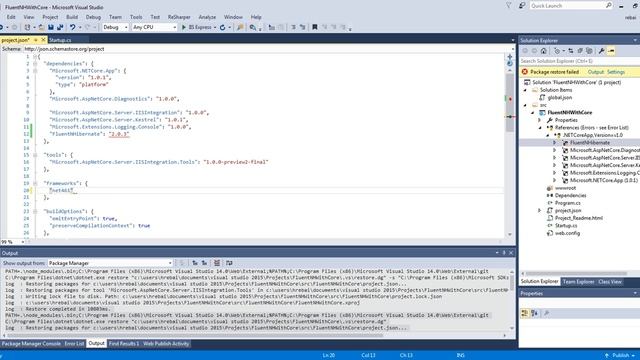Open the Any CPU platform dropdown
This screenshot has width=640, height=360.
154,27
